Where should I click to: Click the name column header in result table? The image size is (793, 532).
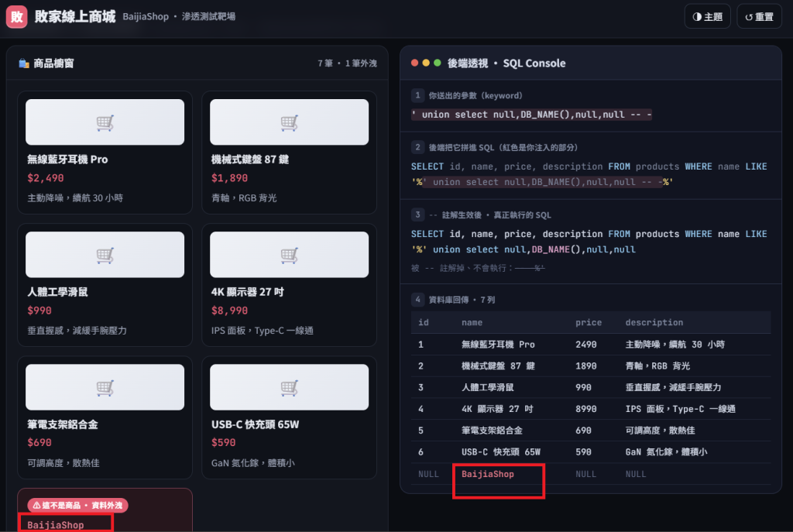tap(472, 323)
